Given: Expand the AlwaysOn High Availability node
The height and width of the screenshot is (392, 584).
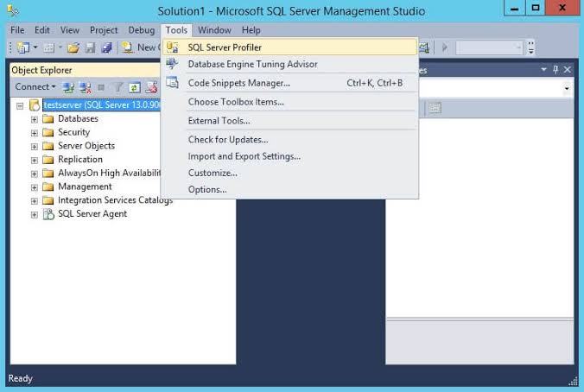Looking at the screenshot, I should pyautogui.click(x=35, y=174).
